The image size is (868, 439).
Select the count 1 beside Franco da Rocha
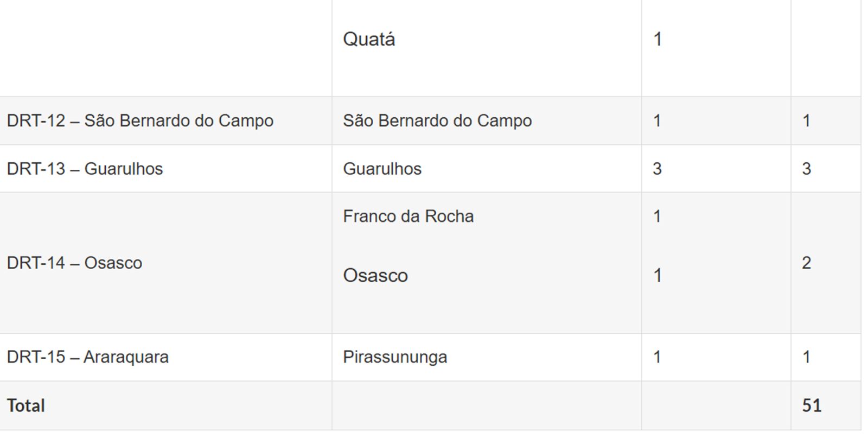(x=658, y=217)
